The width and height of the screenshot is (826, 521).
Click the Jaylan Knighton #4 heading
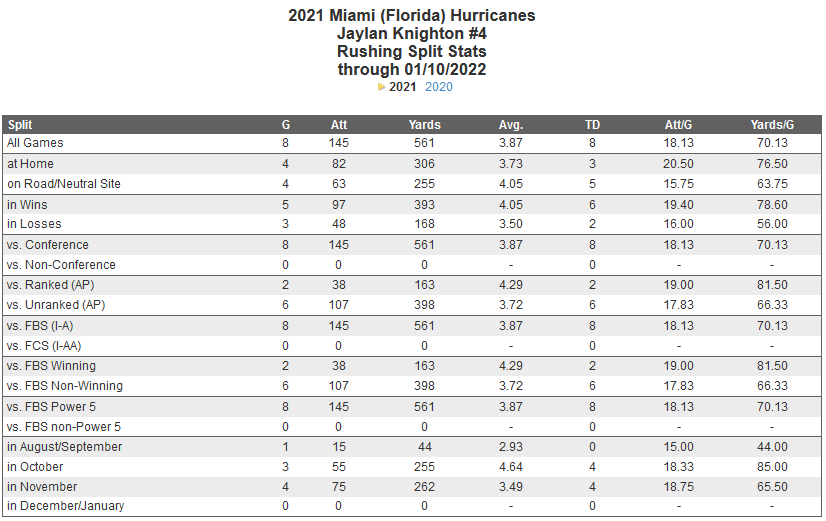412,33
